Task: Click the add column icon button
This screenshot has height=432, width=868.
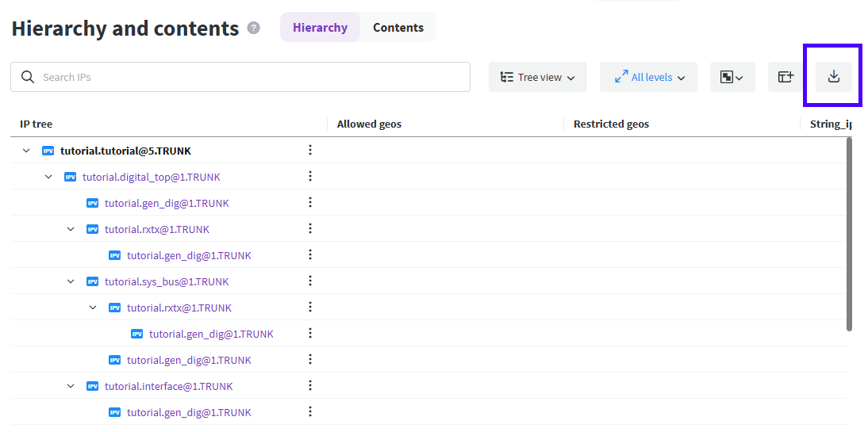Action: [785, 77]
